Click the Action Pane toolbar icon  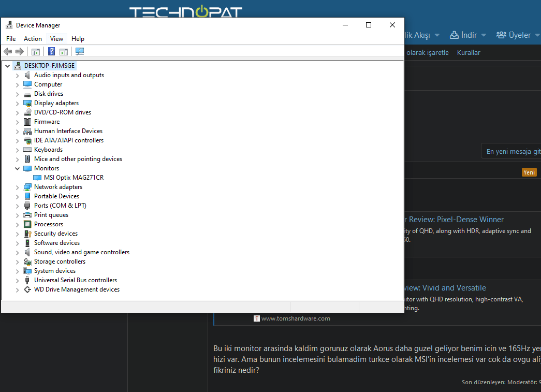click(64, 52)
